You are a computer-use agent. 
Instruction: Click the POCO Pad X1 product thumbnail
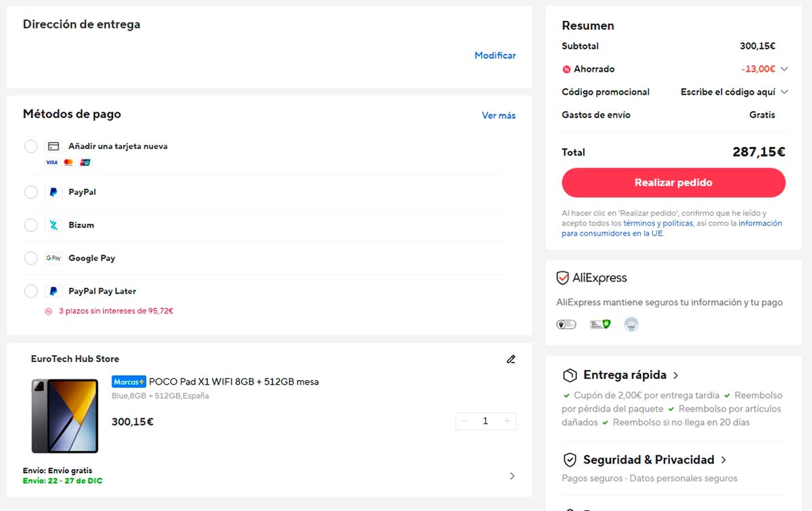(x=65, y=416)
